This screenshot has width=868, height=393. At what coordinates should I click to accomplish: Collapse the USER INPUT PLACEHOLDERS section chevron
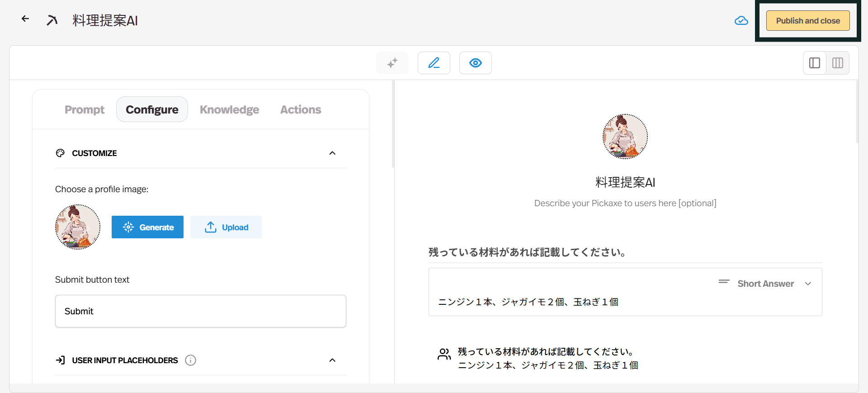tap(332, 360)
